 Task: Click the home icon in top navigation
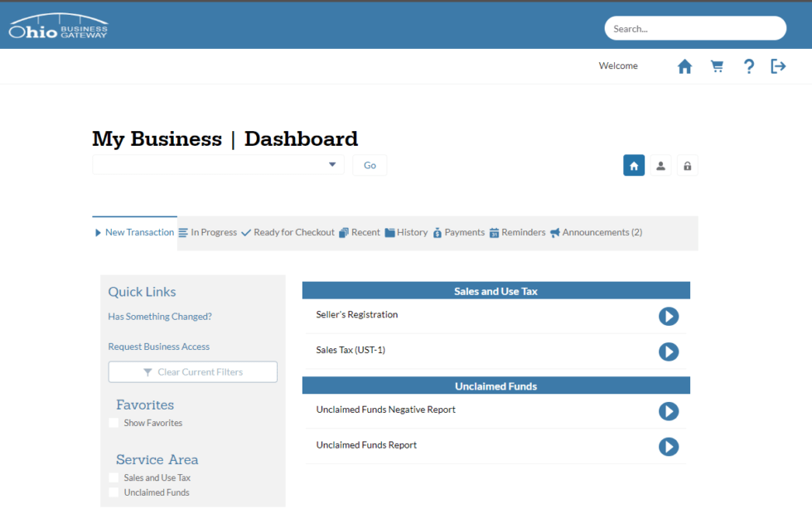[684, 66]
